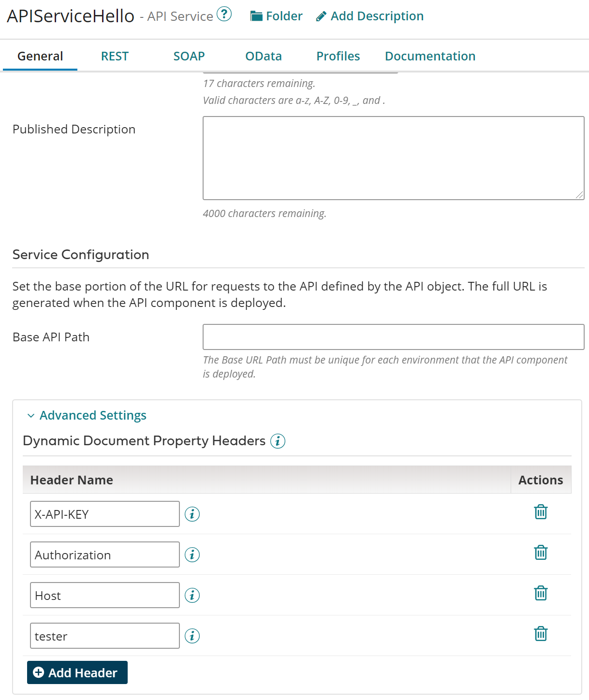
Task: Show info for tester header
Action: click(192, 636)
